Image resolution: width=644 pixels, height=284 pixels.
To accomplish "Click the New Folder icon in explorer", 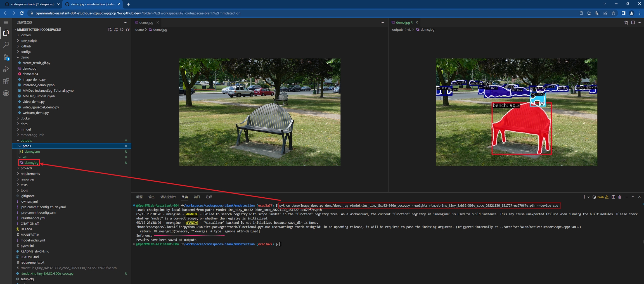I will 116,30.
